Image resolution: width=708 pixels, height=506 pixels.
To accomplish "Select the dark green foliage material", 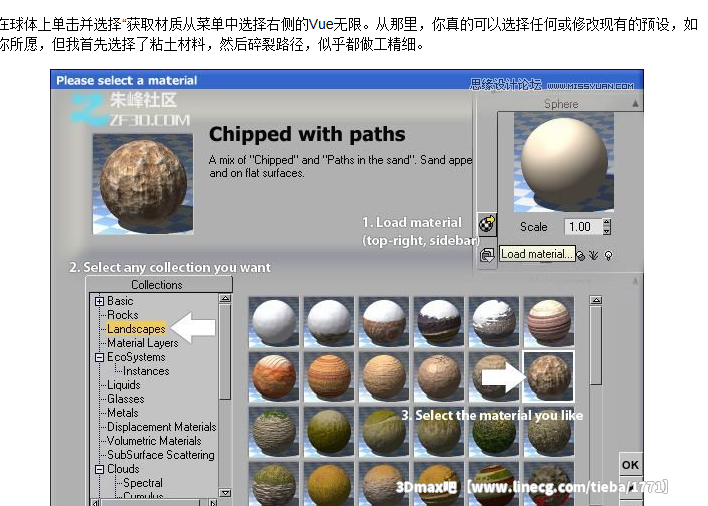I will pos(494,434).
